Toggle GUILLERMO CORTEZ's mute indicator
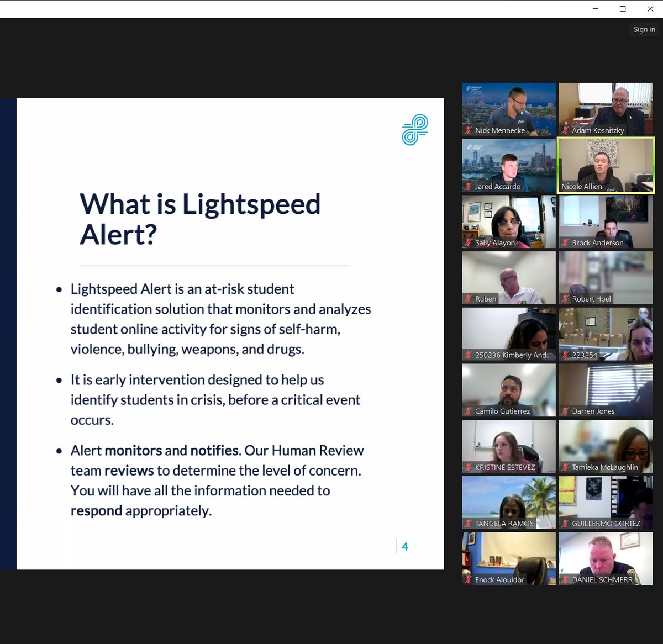The width and height of the screenshot is (663, 644). (x=565, y=524)
